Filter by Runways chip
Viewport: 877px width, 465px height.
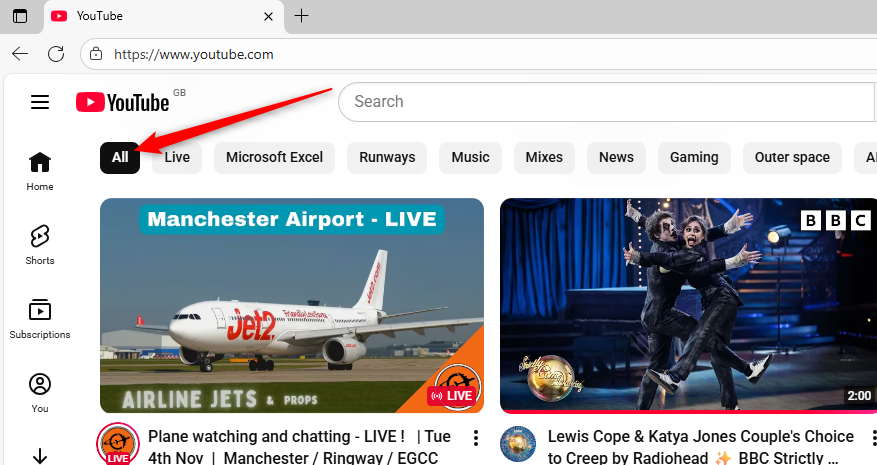click(x=387, y=157)
